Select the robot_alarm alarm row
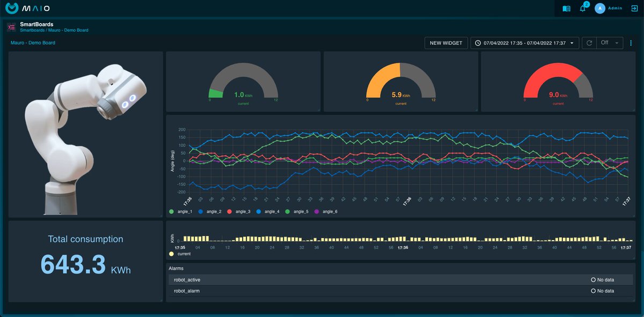Viewport: 644px width, 317px height. click(400, 291)
